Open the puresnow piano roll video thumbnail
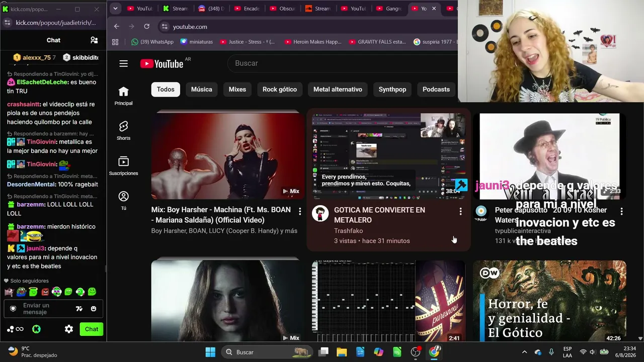The width and height of the screenshot is (644, 362). tap(389, 301)
